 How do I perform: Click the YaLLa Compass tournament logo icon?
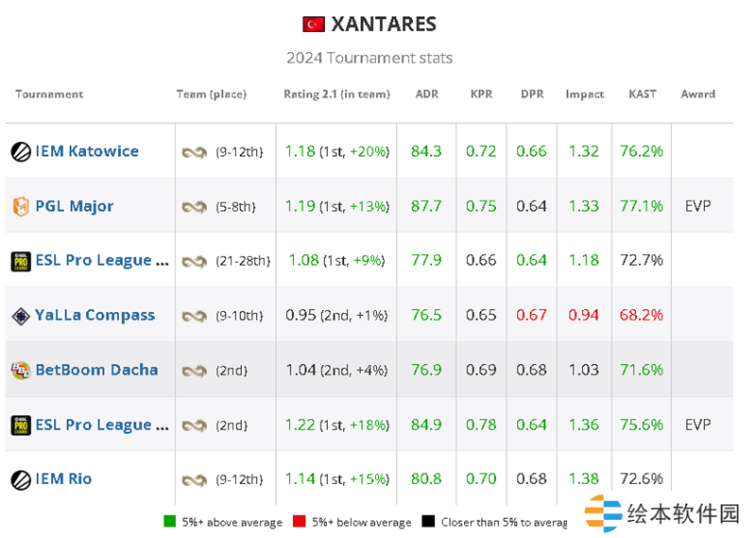point(21,316)
